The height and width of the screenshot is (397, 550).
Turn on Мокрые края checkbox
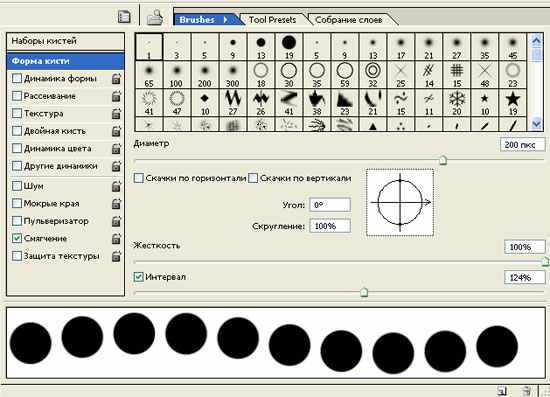click(x=16, y=203)
